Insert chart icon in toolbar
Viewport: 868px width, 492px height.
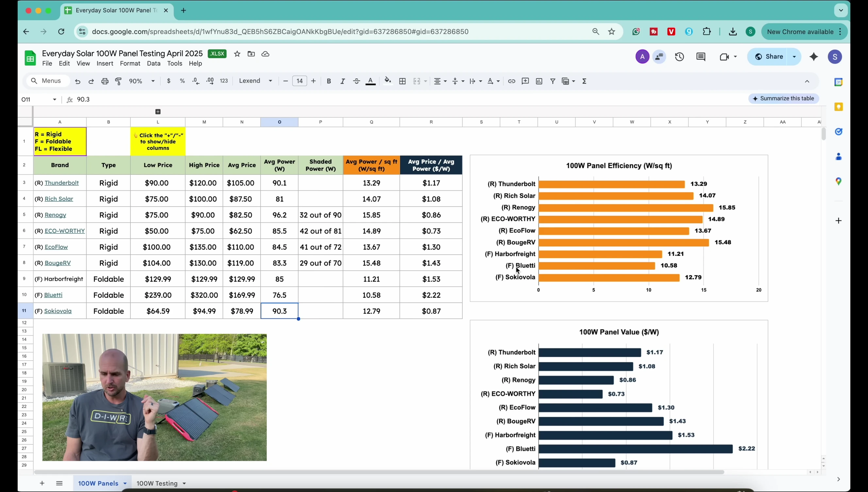(x=539, y=81)
